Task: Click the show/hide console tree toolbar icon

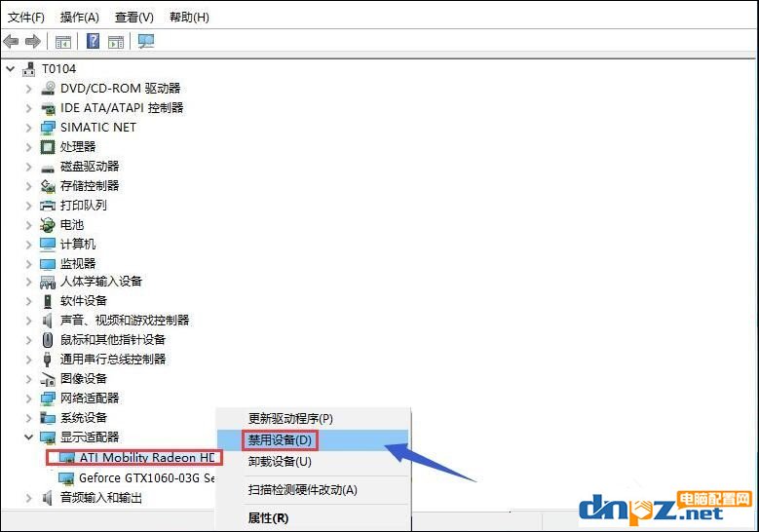Action: pos(63,42)
